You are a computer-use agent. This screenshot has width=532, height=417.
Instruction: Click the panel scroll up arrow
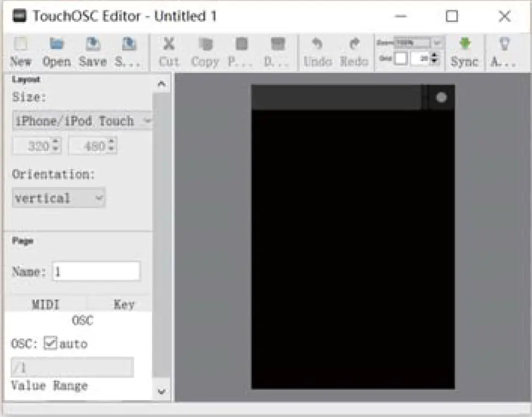pos(162,83)
